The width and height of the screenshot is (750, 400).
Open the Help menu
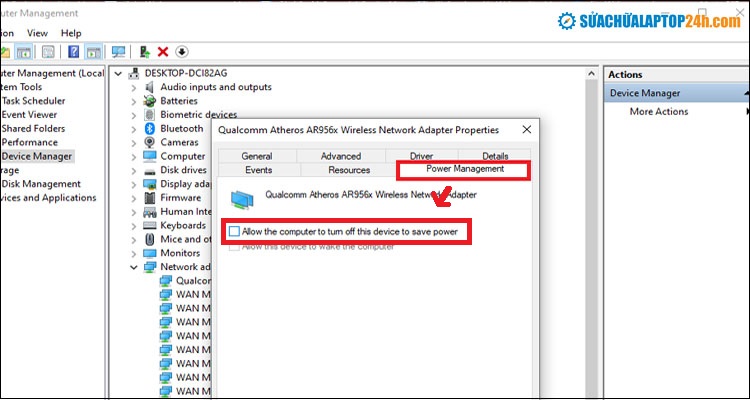point(71,33)
